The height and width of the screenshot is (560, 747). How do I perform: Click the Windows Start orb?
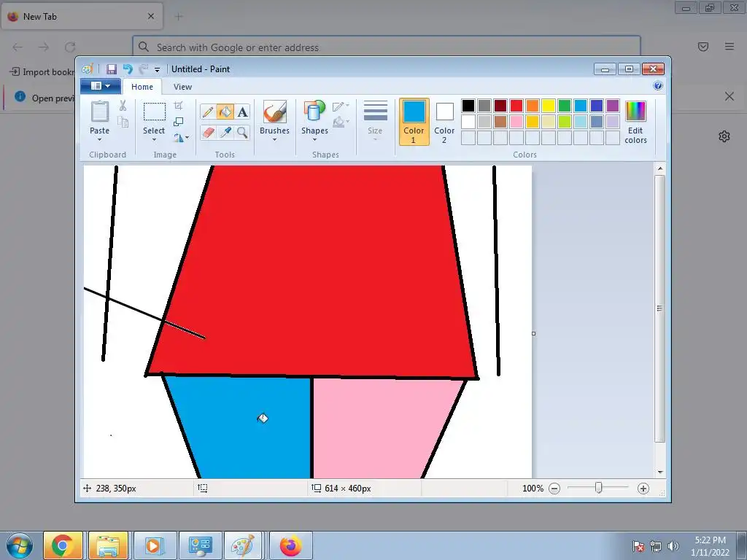point(20,545)
